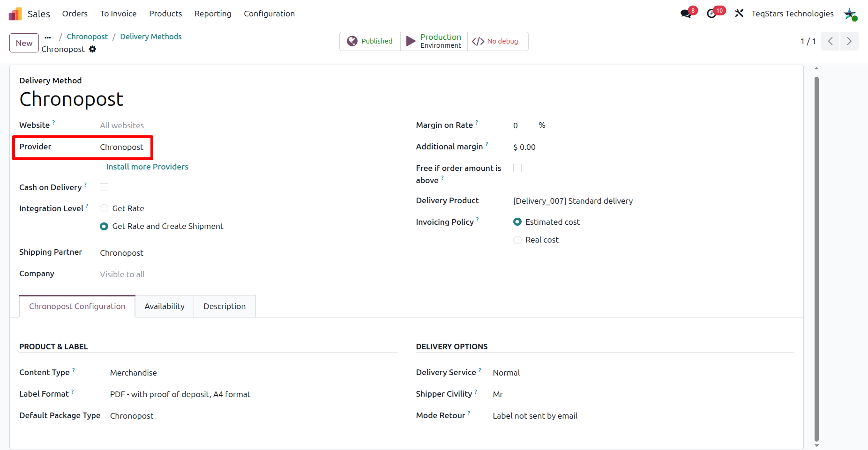Open the Provider dropdown
Screen dimensions: 868x450
click(x=122, y=147)
